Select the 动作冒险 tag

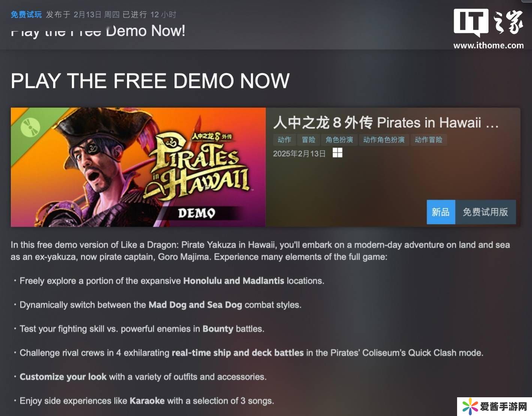point(428,140)
